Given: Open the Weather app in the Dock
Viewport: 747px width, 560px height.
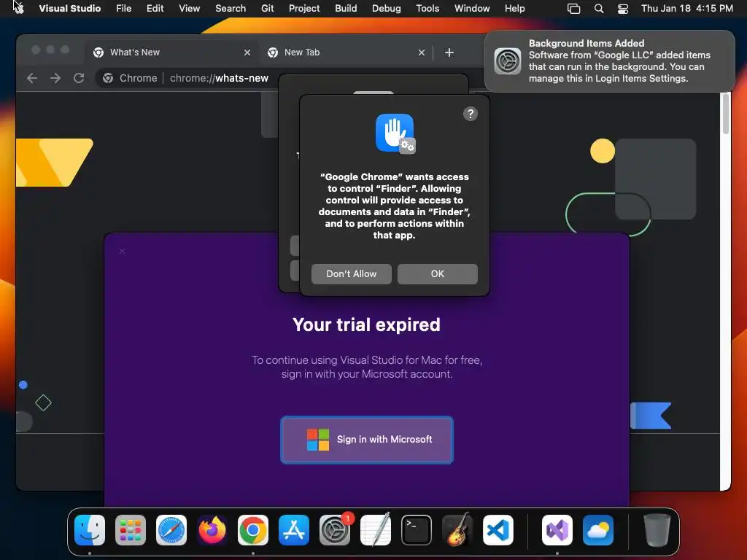Looking at the screenshot, I should (x=598, y=530).
